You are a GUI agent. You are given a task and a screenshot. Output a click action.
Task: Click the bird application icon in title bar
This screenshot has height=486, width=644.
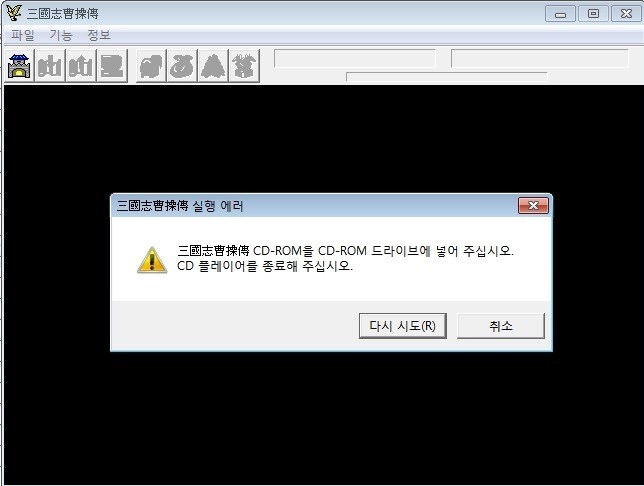point(14,13)
